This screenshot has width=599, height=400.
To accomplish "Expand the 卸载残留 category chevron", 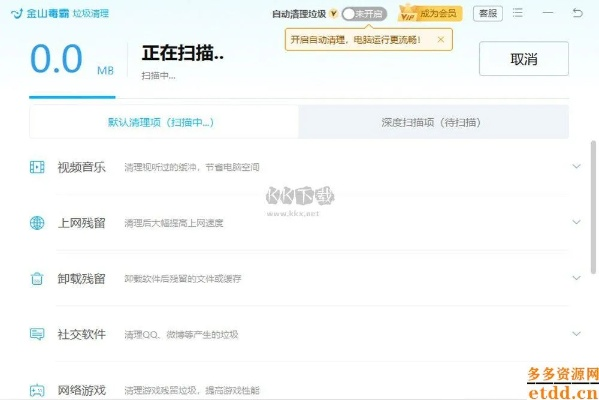I will pos(576,278).
